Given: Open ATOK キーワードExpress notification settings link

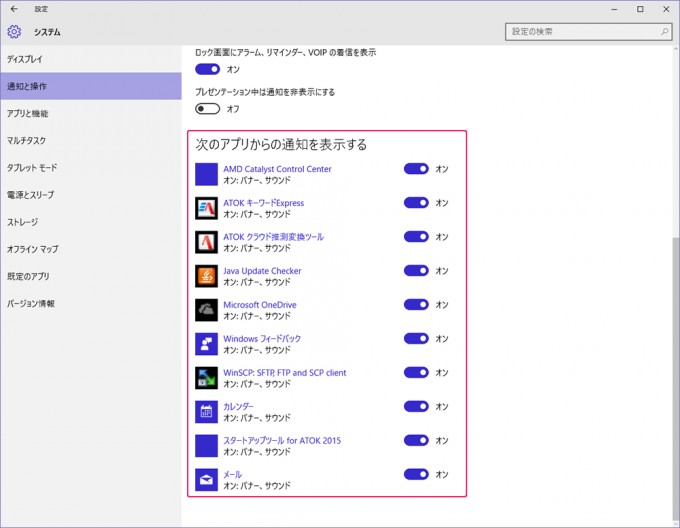Looking at the screenshot, I should (x=263, y=202).
